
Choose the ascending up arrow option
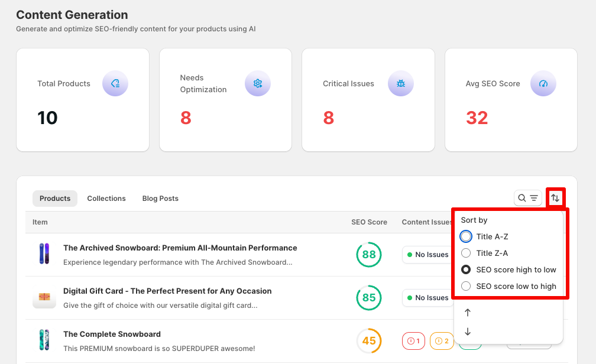[468, 313]
